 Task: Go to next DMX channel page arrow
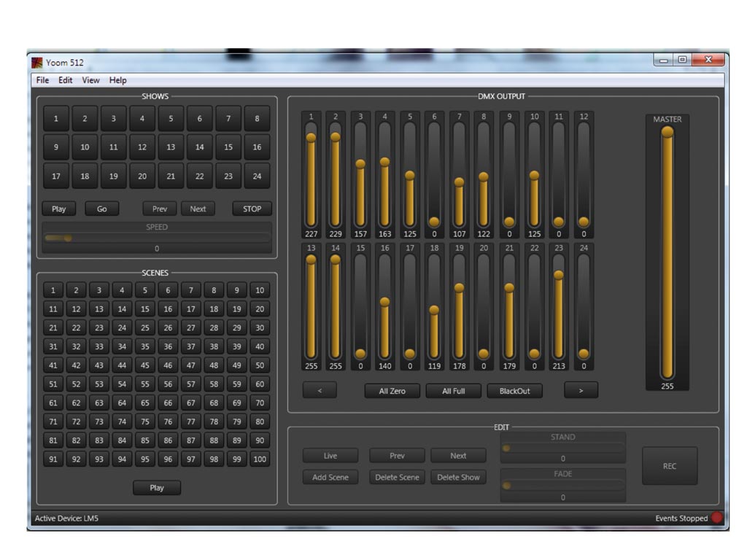(581, 390)
